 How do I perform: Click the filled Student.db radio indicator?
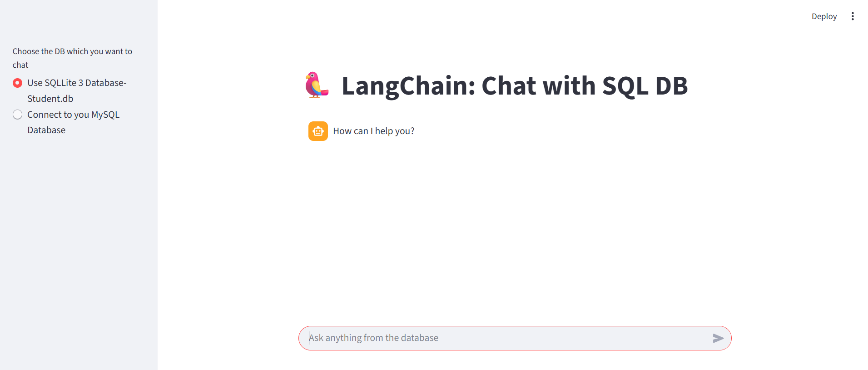tap(17, 83)
